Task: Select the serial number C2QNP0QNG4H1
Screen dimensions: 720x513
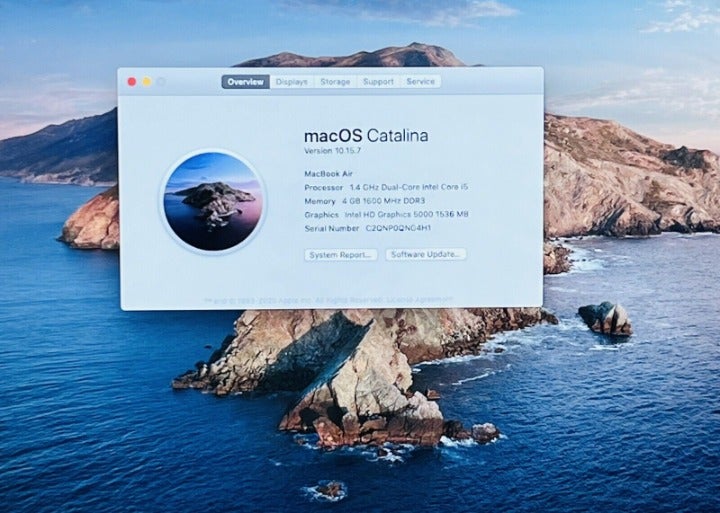Action: coord(398,228)
